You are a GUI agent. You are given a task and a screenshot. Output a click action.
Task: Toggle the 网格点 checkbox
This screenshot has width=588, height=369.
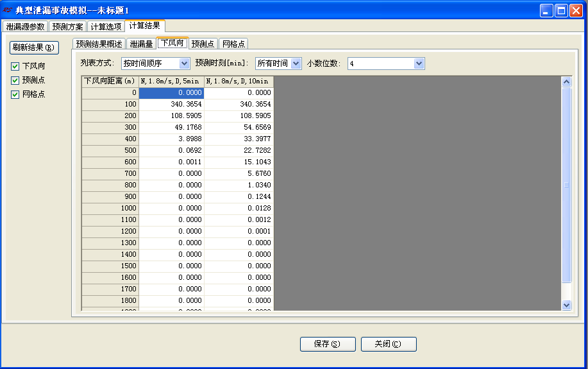coord(15,94)
